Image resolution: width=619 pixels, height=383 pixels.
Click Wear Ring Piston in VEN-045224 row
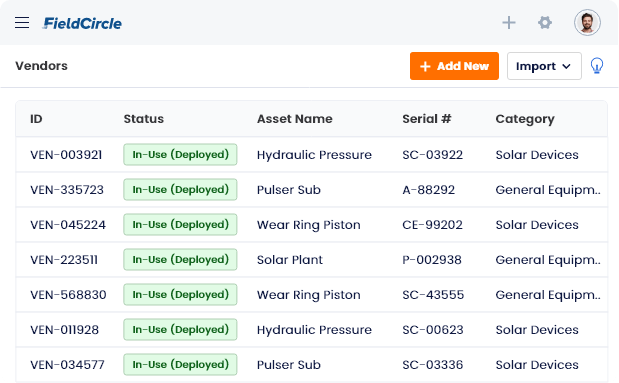click(309, 225)
